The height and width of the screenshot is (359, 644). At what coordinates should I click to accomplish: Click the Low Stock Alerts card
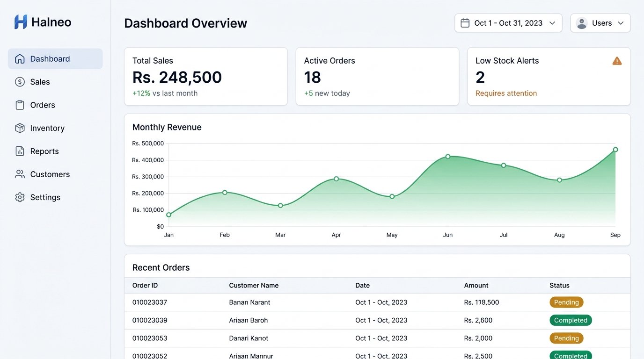[x=549, y=76]
